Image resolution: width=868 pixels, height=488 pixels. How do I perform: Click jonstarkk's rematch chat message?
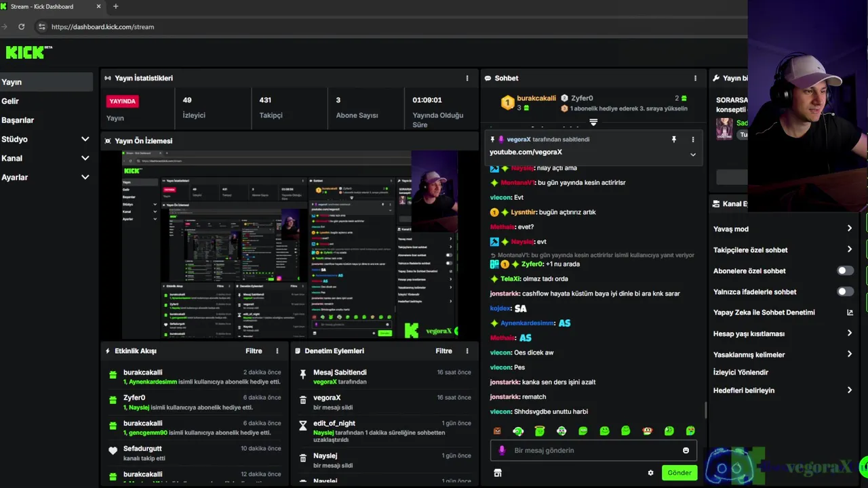pyautogui.click(x=517, y=396)
